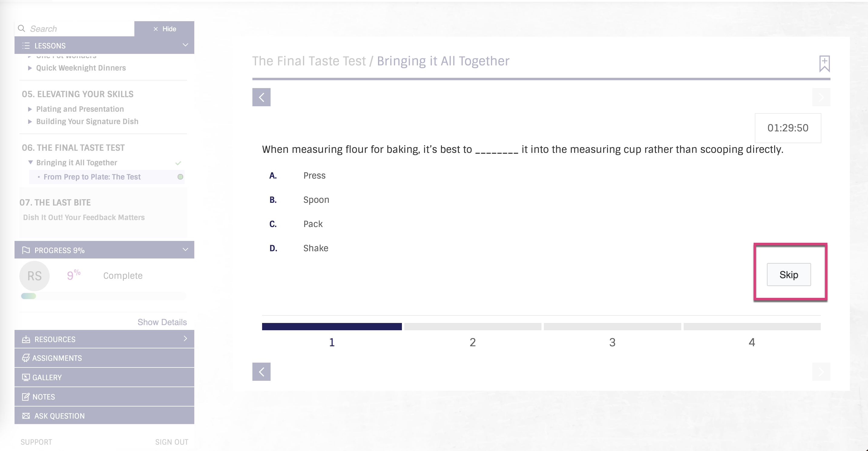The image size is (868, 451).
Task: Open Resources via its download icon
Action: [26, 339]
